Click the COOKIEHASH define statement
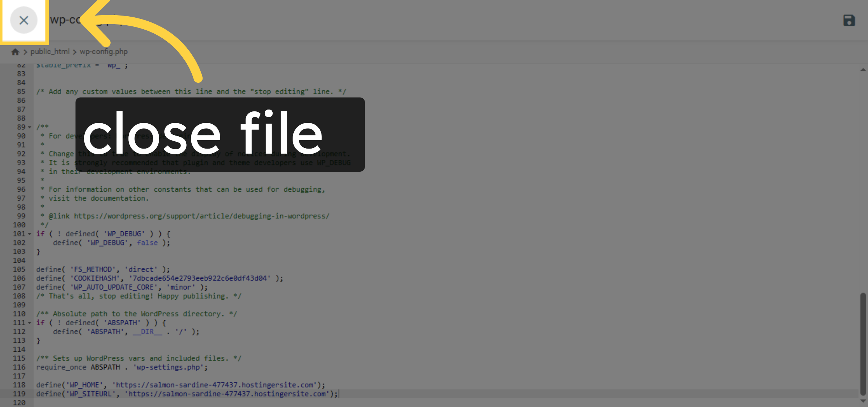 tap(159, 278)
